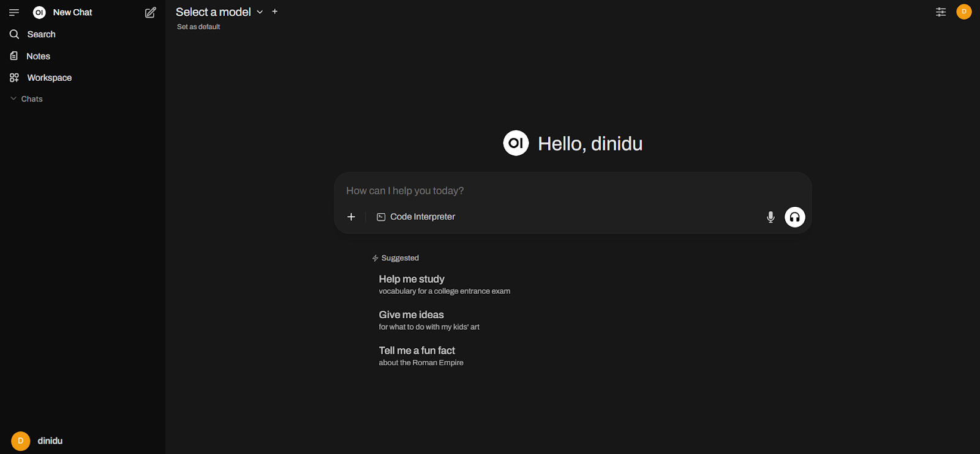Click the Hello, dinidu greeting text
This screenshot has width=980, height=454.
590,144
